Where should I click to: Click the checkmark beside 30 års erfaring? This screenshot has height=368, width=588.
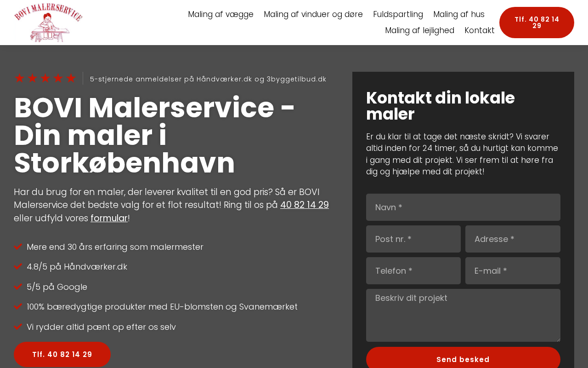tap(18, 247)
